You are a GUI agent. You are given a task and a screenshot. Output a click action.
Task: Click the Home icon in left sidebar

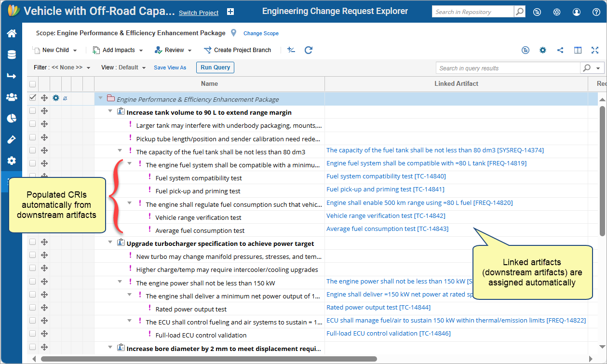11,33
